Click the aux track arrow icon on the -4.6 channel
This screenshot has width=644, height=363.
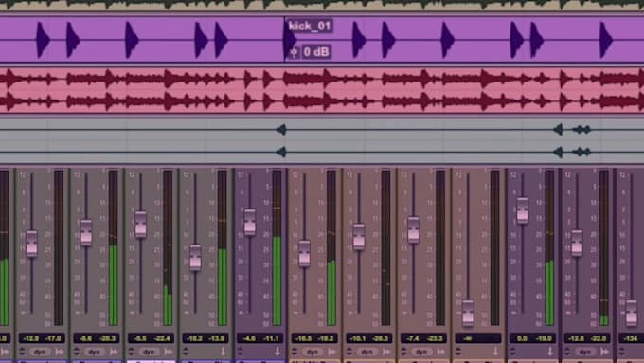pos(277,352)
